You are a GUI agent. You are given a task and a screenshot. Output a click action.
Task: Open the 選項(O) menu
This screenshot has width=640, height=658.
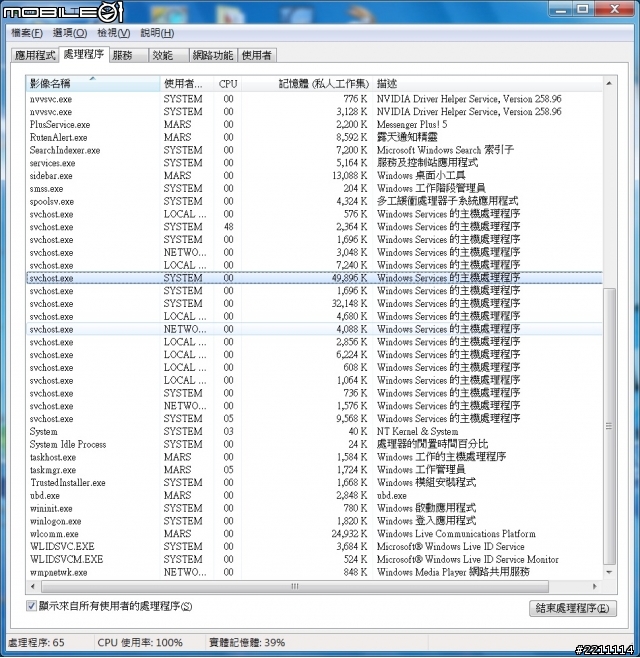(x=70, y=33)
